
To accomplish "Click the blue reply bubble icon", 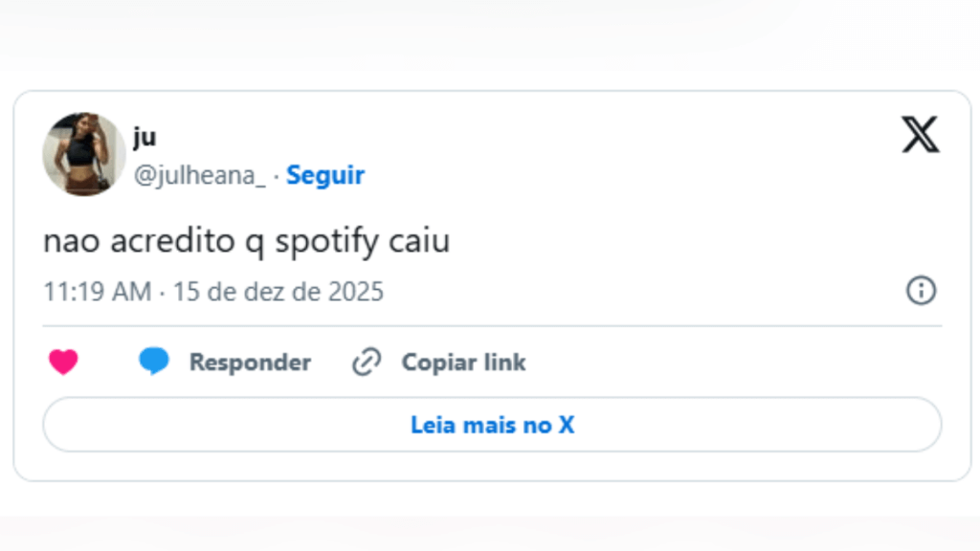I will [153, 362].
